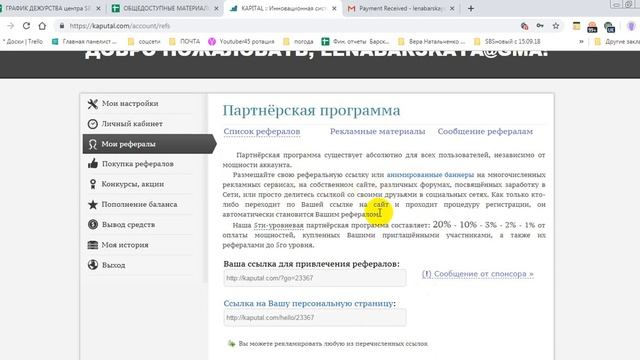
Task: Open Сообщение от спонсора link
Action: [478, 274]
